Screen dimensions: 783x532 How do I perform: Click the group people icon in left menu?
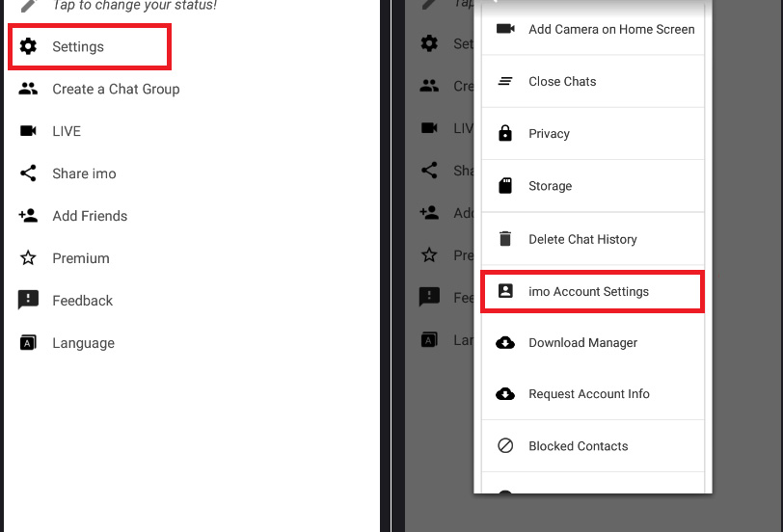[28, 89]
